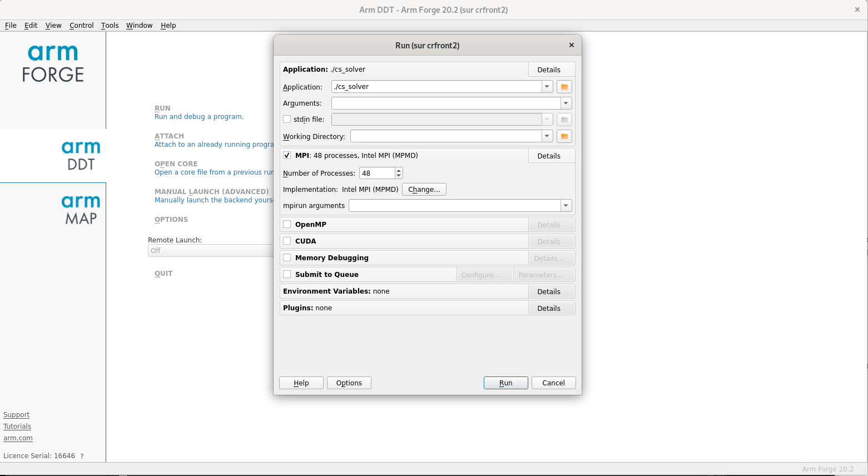Screen dimensions: 868x476
Task: Close the Arm DDT main window
Action: [857, 9]
